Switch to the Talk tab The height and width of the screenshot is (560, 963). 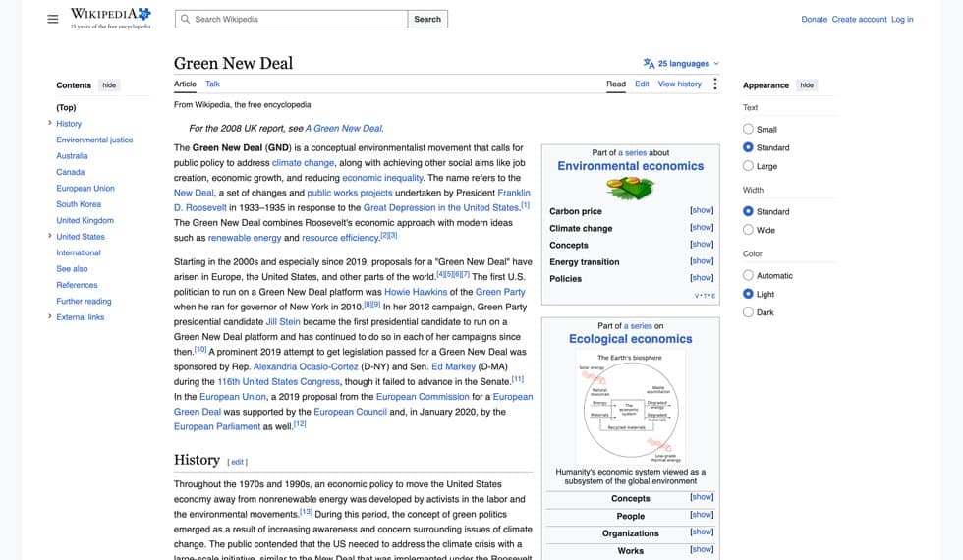212,84
